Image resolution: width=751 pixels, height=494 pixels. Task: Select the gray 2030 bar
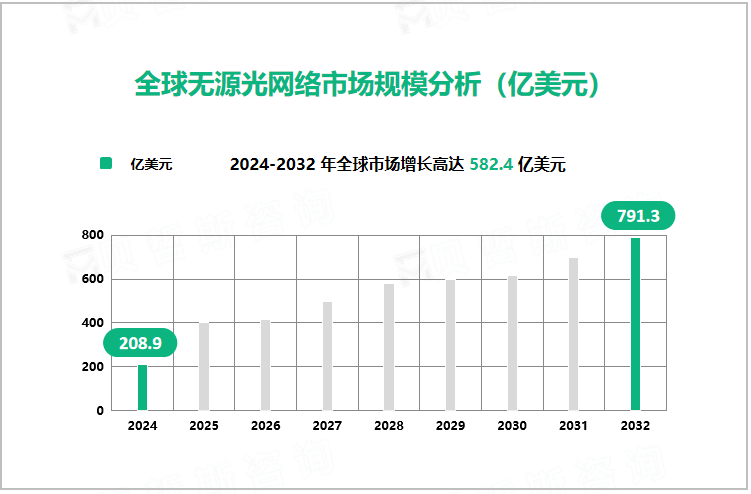[x=512, y=344]
